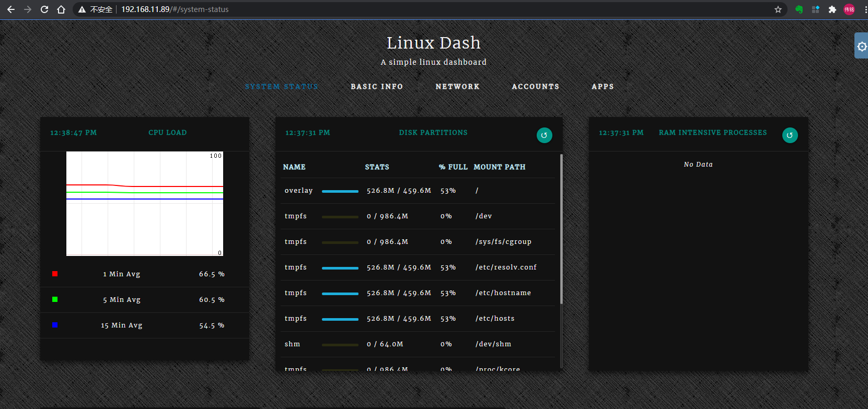Click the 0 / 64.0M stats value
Image resolution: width=868 pixels, height=409 pixels.
click(x=385, y=344)
